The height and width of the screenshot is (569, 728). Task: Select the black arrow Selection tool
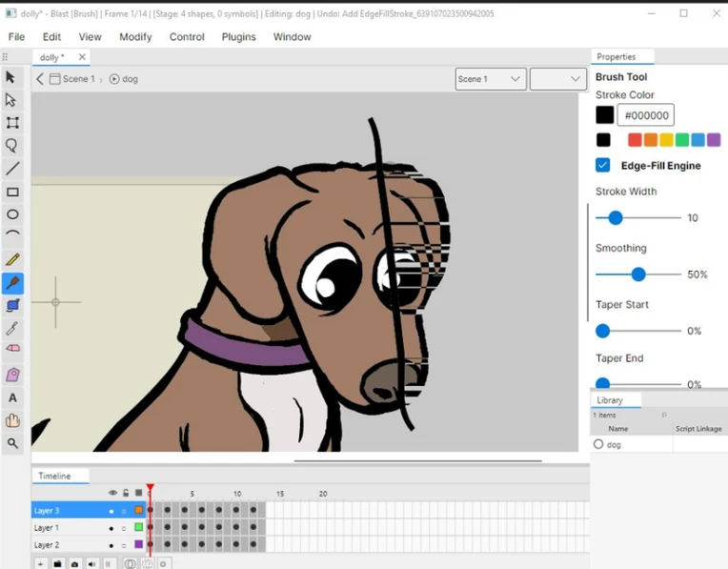pos(10,77)
